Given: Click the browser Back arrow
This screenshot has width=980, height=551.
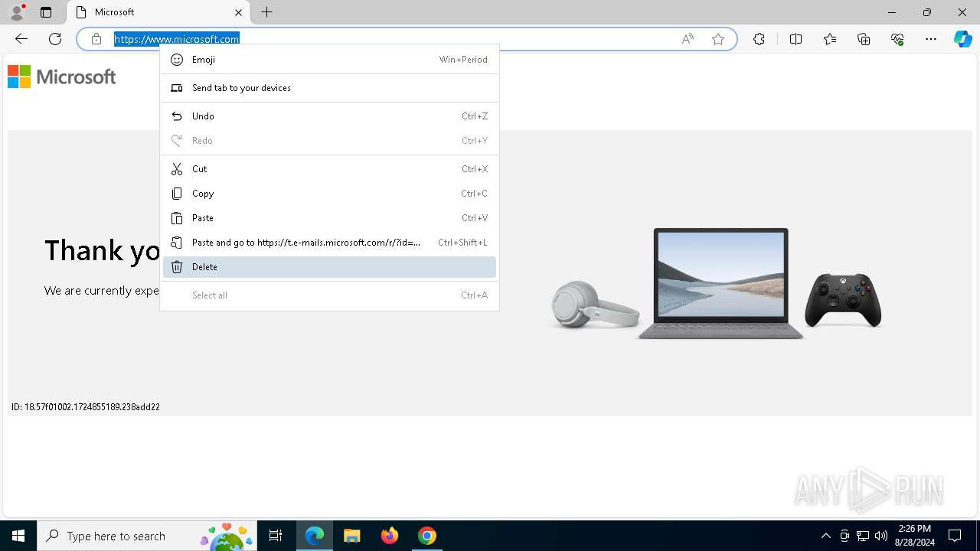Looking at the screenshot, I should click(x=21, y=39).
